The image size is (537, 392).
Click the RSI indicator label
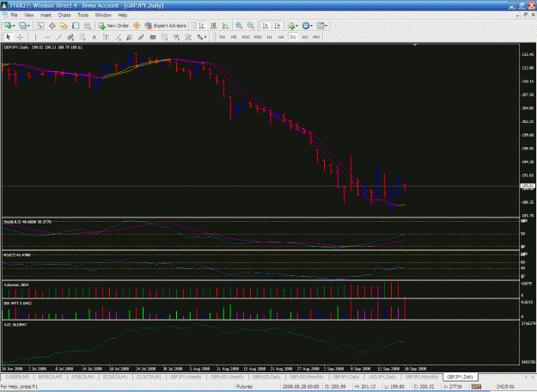click(x=17, y=255)
